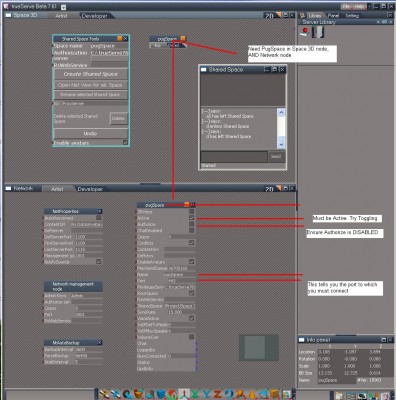Image resolution: width=396 pixels, height=400 pixels.
Task: Select the blue Y axis icon
Action: pos(207,395)
